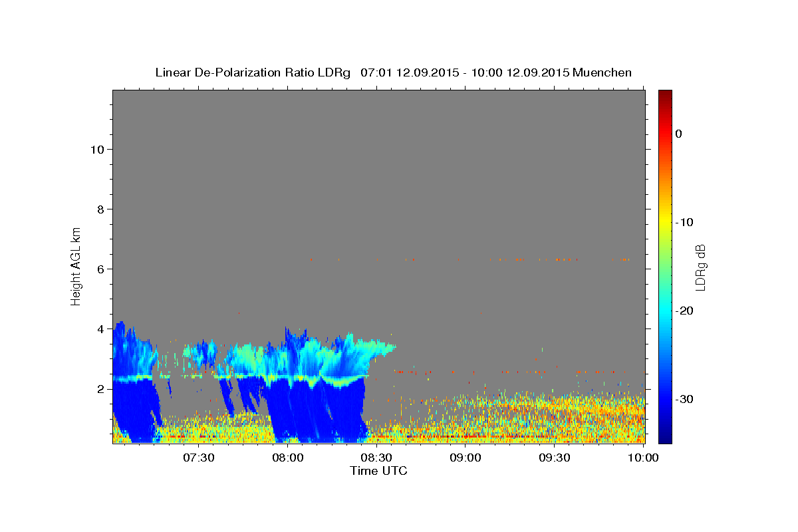The width and height of the screenshot is (798, 532).
Task: Click the colorbar label '-30'
Action: pos(686,399)
